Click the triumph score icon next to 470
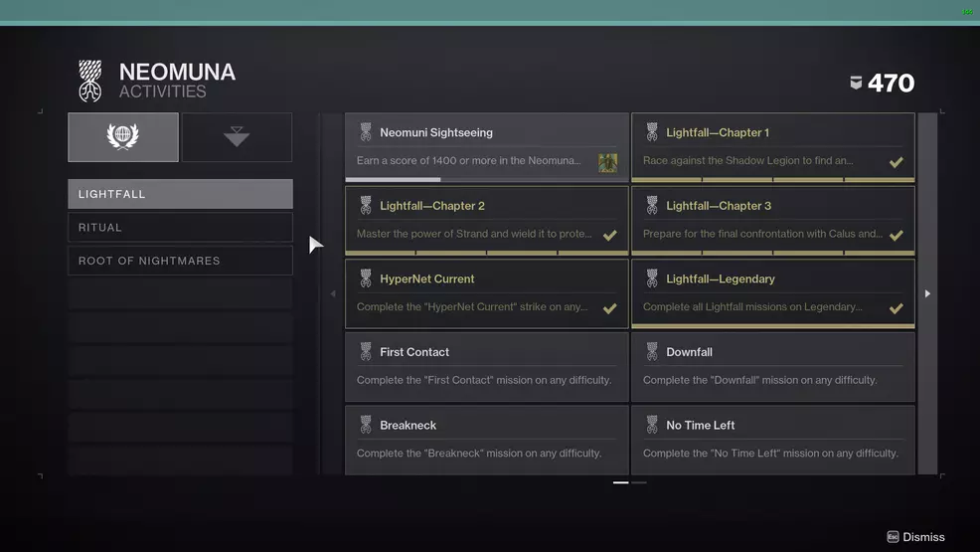980x552 pixels. tap(856, 84)
